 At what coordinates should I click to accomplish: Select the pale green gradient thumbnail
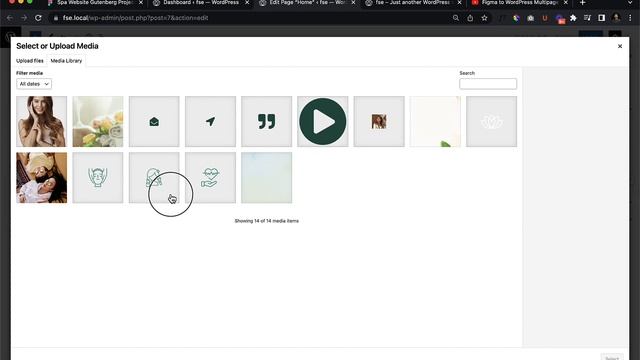point(267,178)
